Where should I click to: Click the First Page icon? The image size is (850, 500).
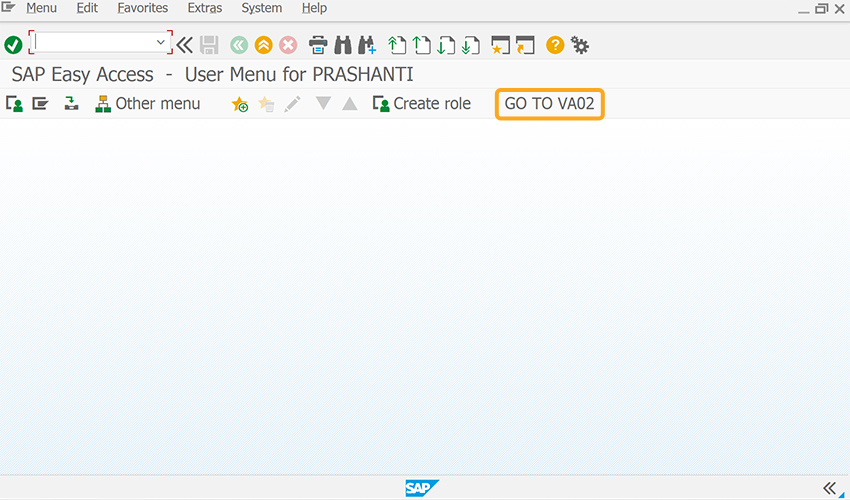(x=397, y=45)
